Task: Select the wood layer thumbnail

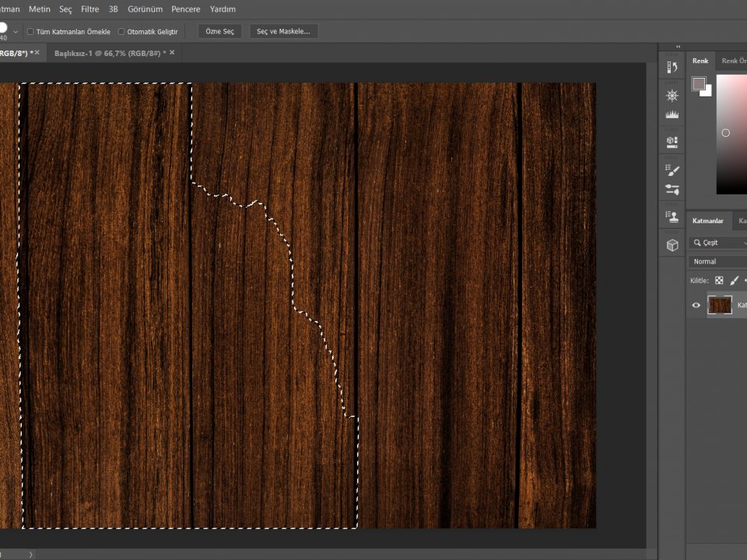Action: 720,305
